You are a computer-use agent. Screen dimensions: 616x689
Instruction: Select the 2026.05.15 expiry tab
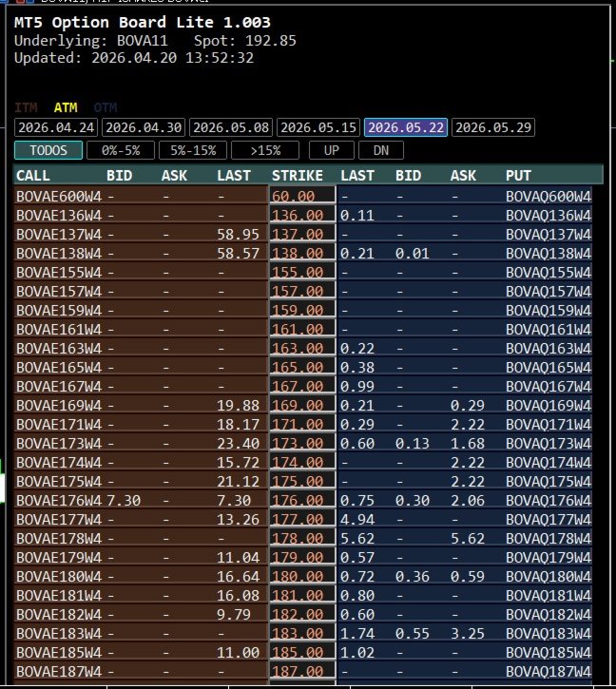[x=318, y=127]
